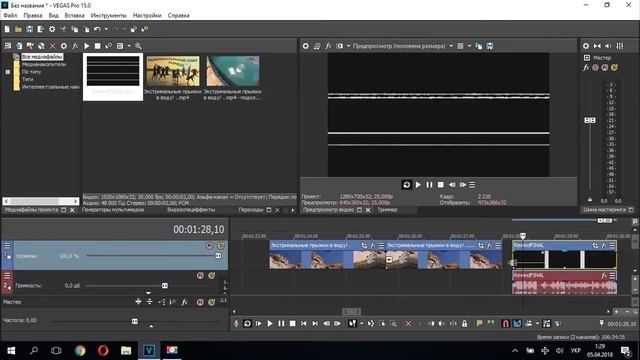640x360 pixels.
Task: Click the video track 'Уровень' level slider handle
Action: [x=218, y=256]
